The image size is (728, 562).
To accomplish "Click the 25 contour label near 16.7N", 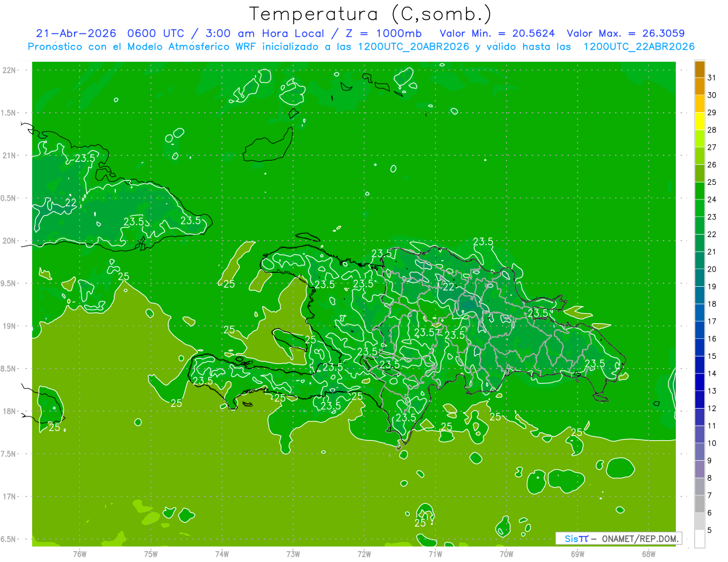I will [420, 523].
